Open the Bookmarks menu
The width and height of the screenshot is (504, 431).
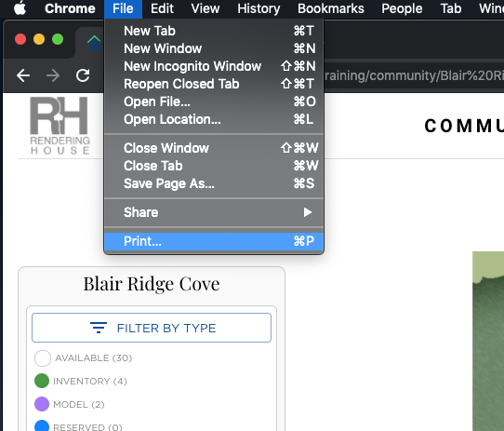(331, 8)
